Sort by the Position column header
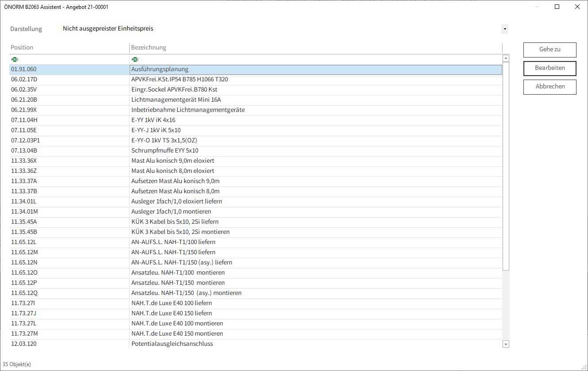This screenshot has width=588, height=371. (x=69, y=48)
